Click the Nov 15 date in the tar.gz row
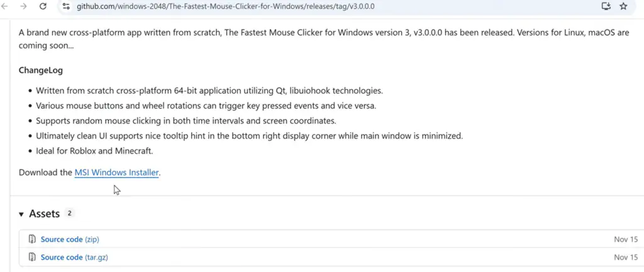Image resolution: width=644 pixels, height=272 pixels. [626, 257]
